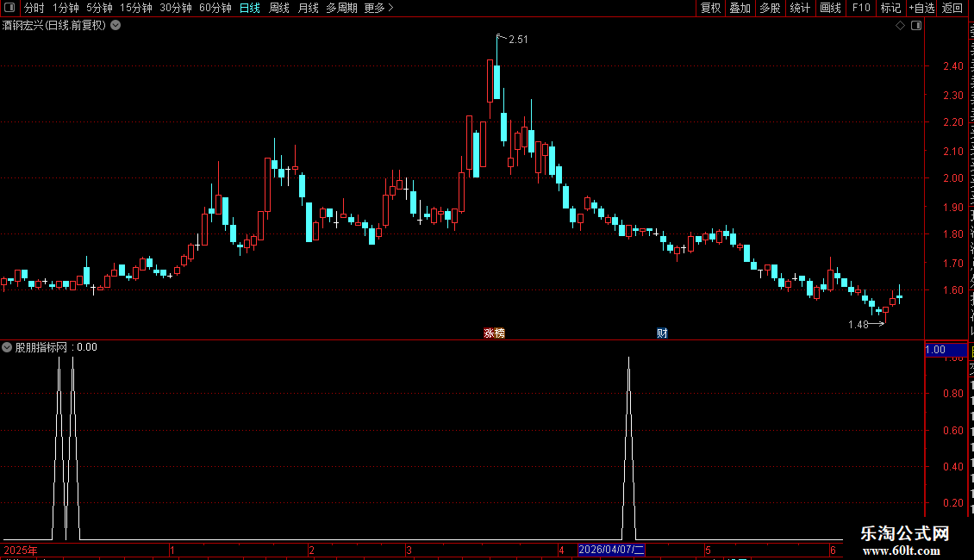This screenshot has width=974, height=560.
Task: Click the 0.80 indicator axis label
Action: coord(953,394)
